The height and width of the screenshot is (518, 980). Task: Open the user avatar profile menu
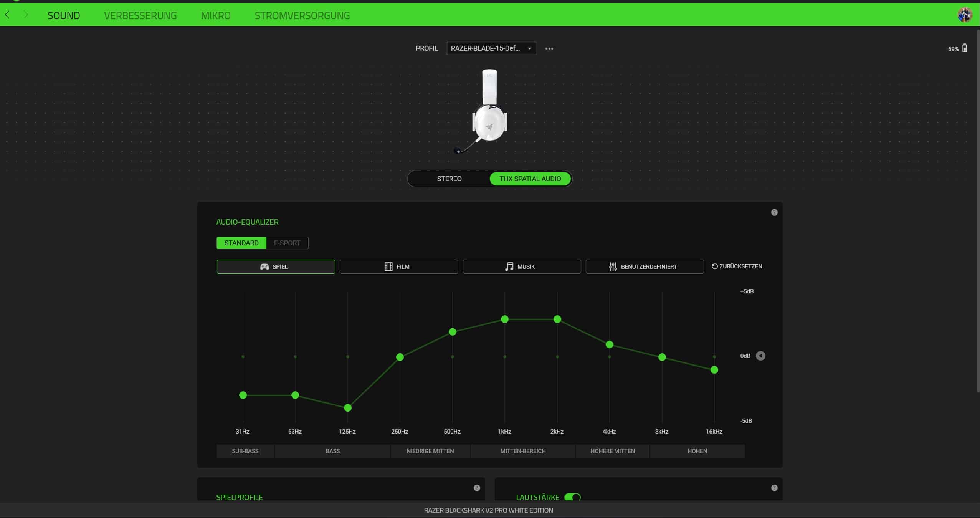[964, 15]
